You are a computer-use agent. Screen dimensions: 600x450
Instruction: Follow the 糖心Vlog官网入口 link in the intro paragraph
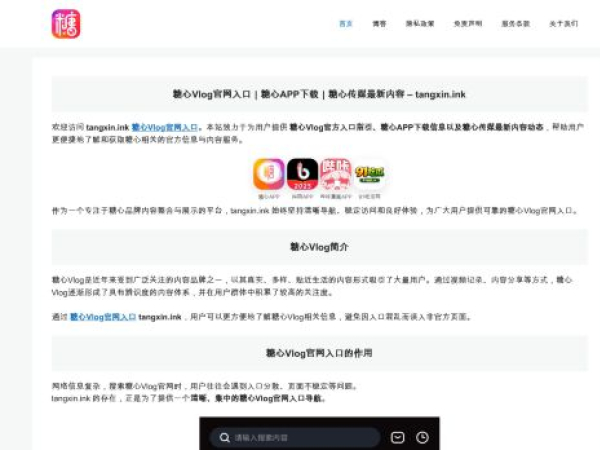[165, 127]
